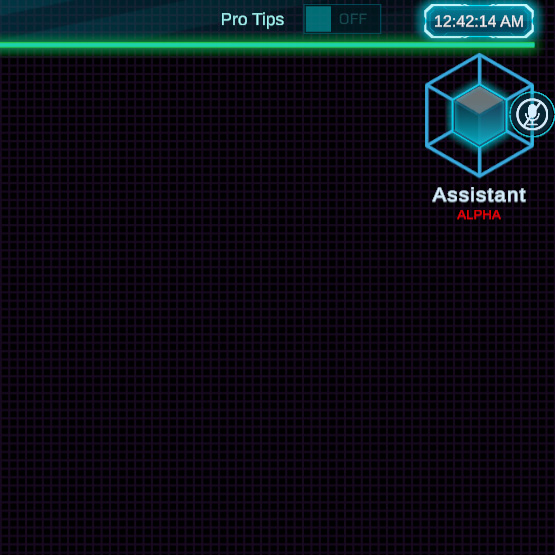Click the left edge of Assistant hexagon
Viewport: 555px width, 555px height.
coord(427,115)
